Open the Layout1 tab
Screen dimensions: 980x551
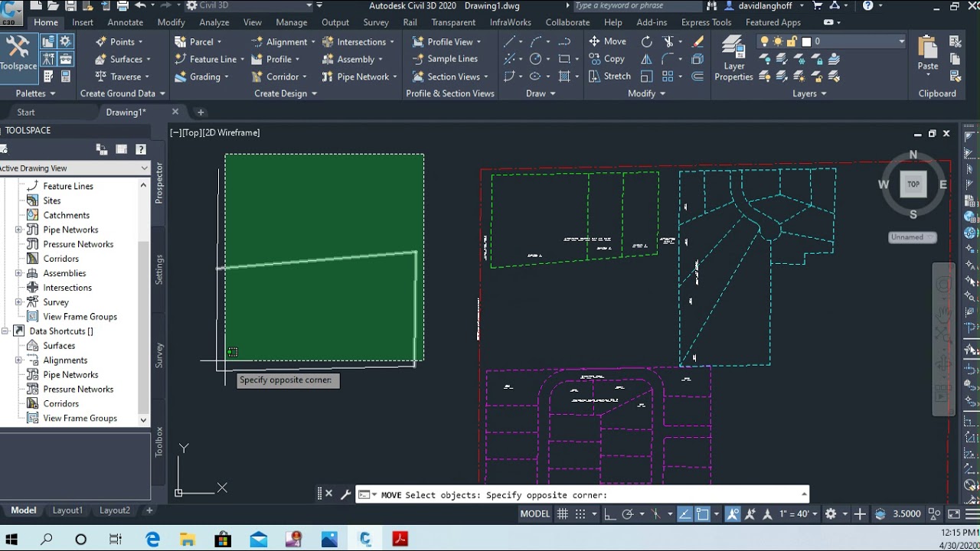(x=67, y=510)
